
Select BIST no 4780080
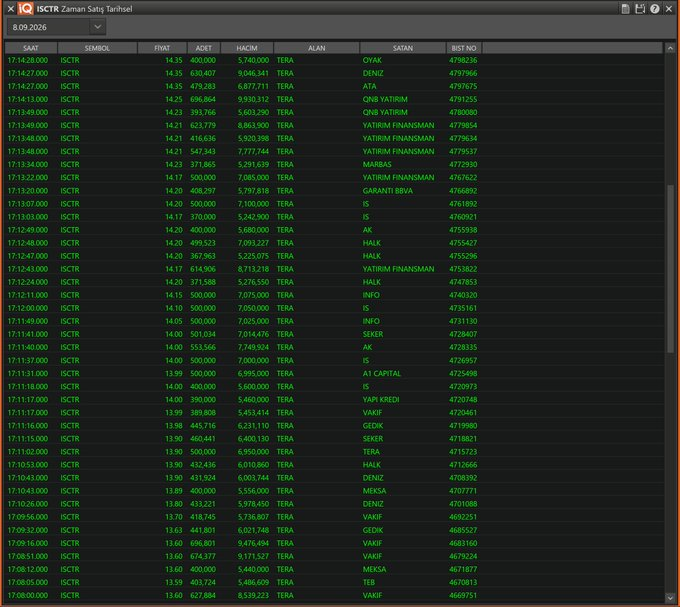click(463, 112)
